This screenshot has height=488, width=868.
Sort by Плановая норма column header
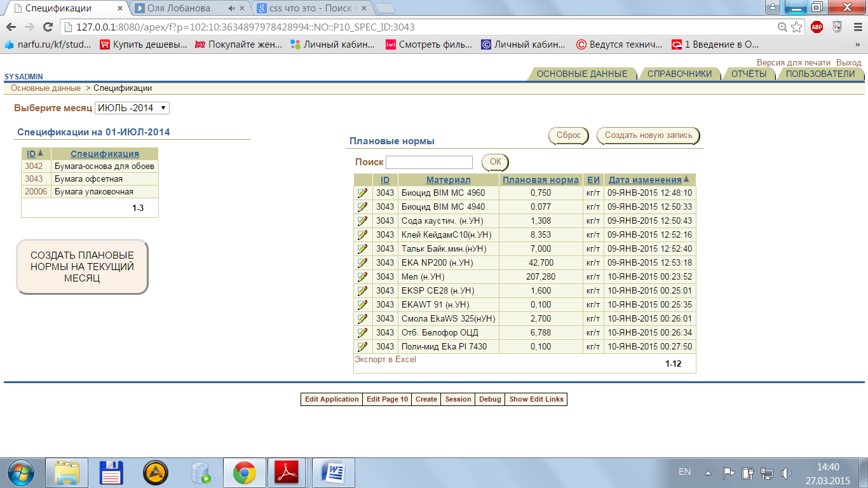(x=541, y=180)
